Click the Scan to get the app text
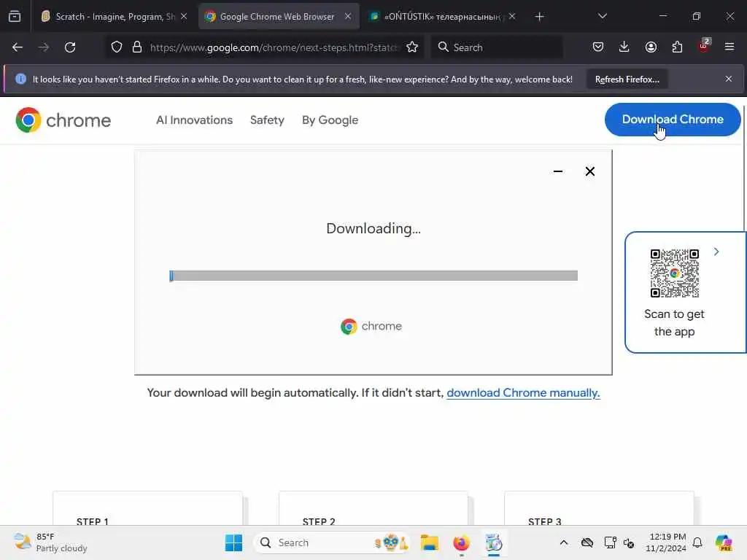The width and height of the screenshot is (747, 560). tap(674, 323)
